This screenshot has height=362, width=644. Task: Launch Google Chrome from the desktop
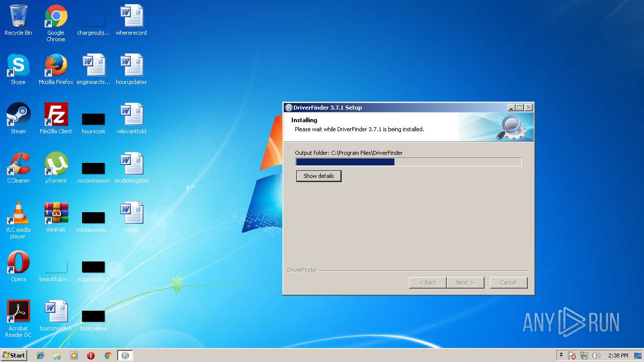[56, 24]
